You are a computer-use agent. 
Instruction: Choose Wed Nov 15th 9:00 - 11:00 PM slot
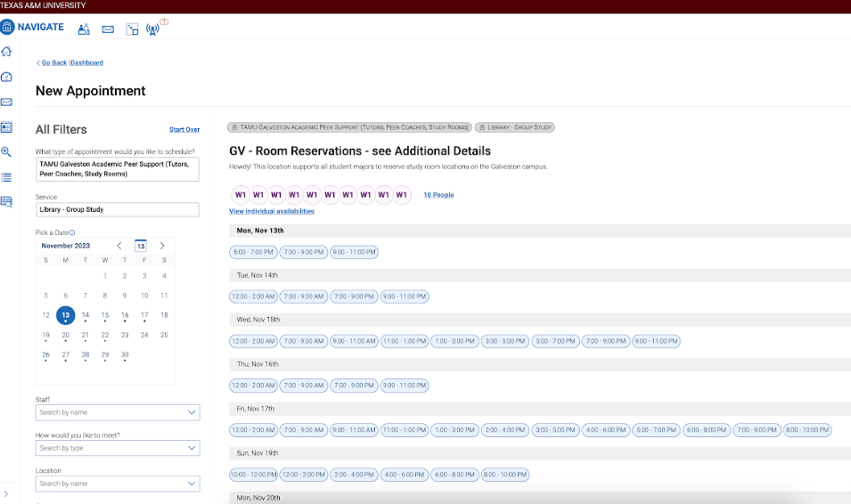click(x=656, y=341)
